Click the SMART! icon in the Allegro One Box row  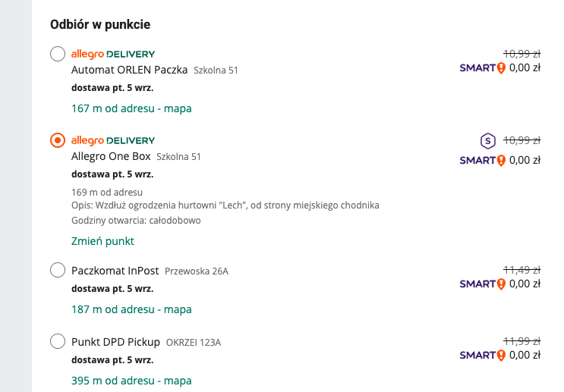482,160
